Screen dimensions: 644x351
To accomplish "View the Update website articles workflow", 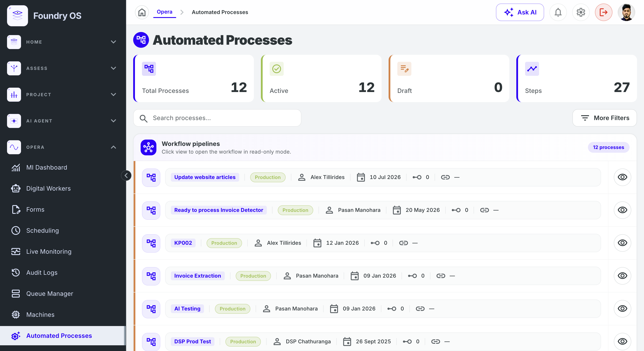I will [622, 177].
